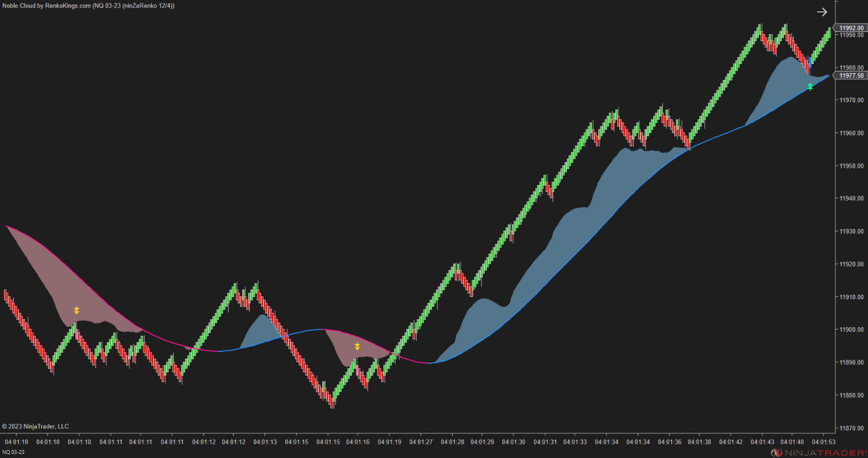Click the 04:01:27 label on the time axis
The height and width of the screenshot is (458, 868).
click(421, 441)
